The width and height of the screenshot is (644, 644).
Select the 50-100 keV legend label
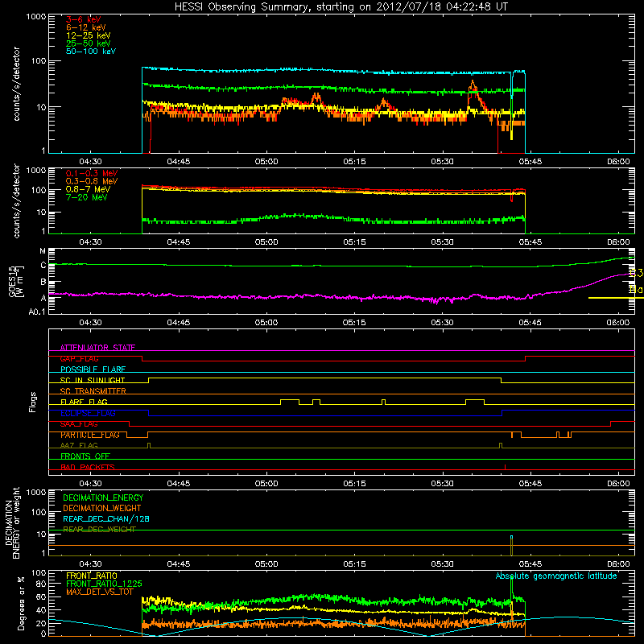click(x=91, y=52)
